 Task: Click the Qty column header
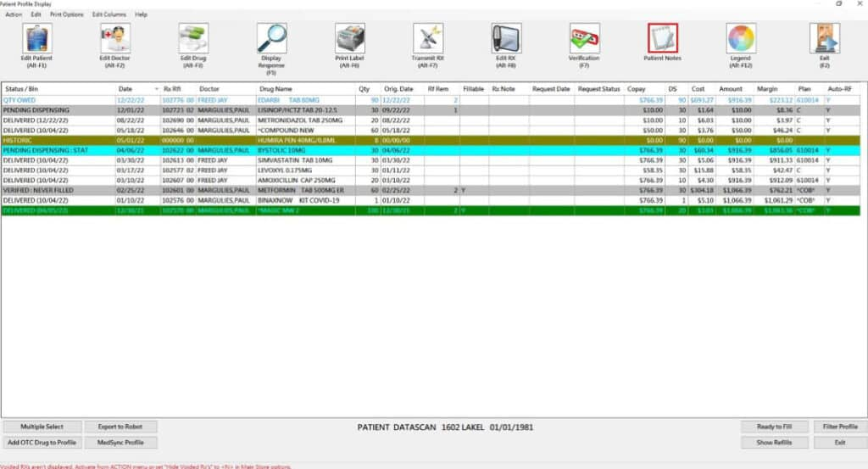pos(364,89)
